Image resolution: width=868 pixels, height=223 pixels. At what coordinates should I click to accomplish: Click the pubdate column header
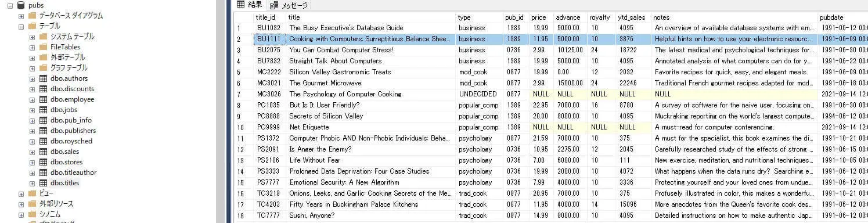(842, 17)
